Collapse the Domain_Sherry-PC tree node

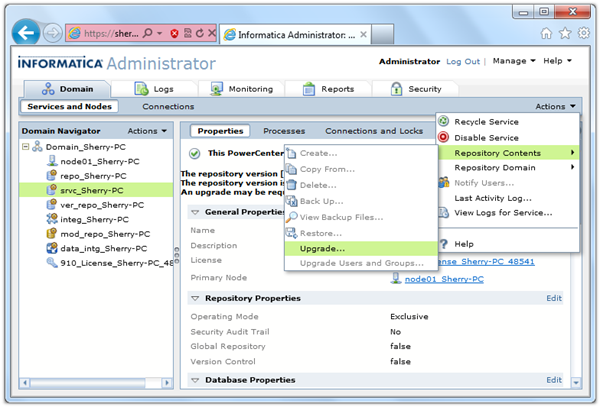(26, 147)
